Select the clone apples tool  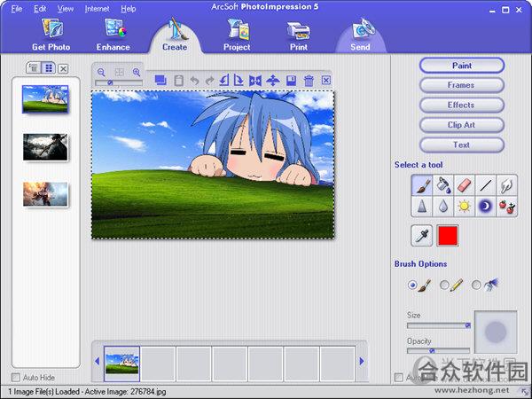pos(506,206)
